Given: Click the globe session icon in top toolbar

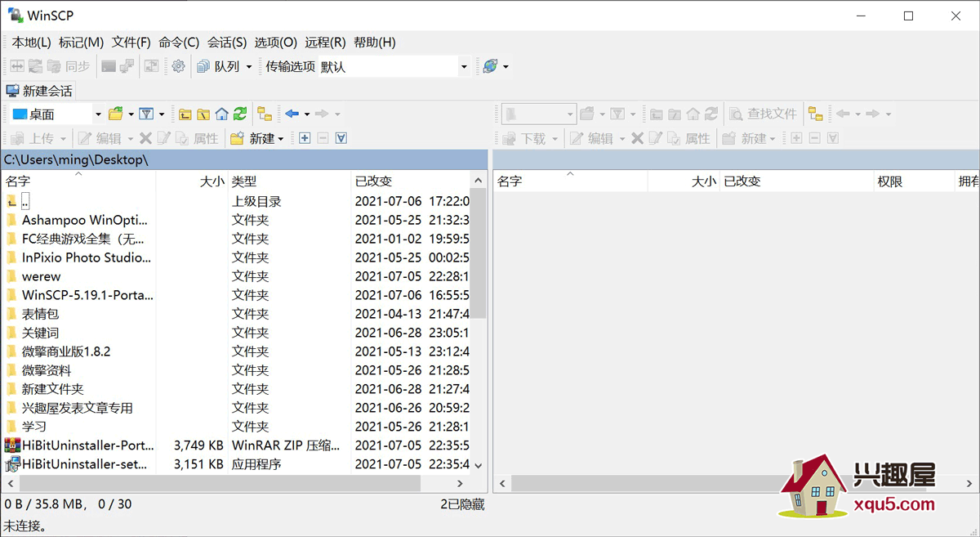Looking at the screenshot, I should coord(490,67).
